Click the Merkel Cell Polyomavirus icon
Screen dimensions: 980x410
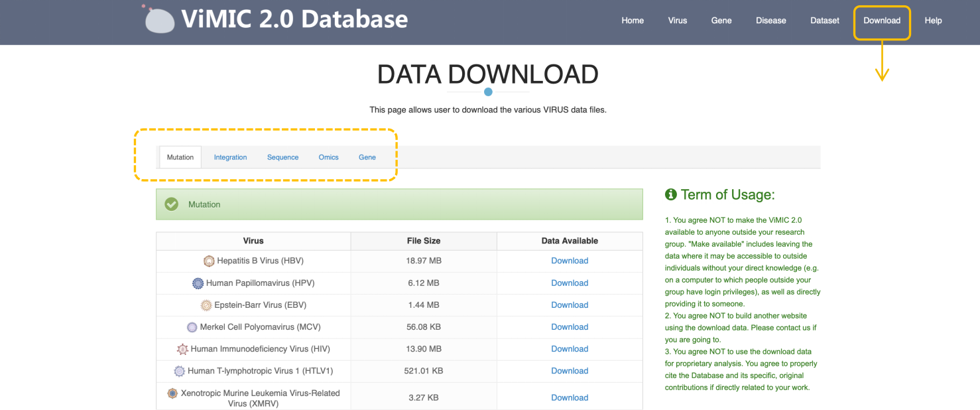(192, 327)
